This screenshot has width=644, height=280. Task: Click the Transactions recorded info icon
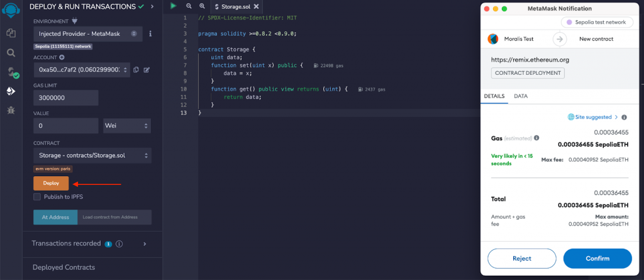pyautogui.click(x=119, y=244)
